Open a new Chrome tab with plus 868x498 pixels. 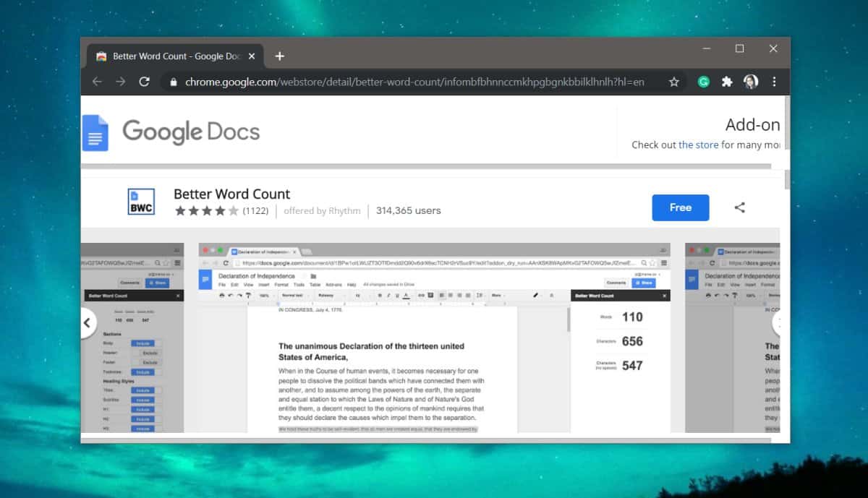pos(280,56)
